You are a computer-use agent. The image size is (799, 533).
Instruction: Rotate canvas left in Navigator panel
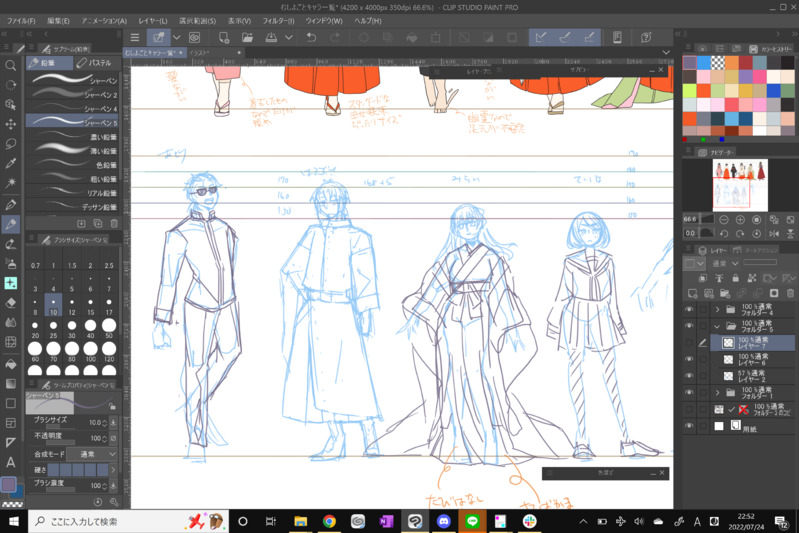click(x=724, y=233)
